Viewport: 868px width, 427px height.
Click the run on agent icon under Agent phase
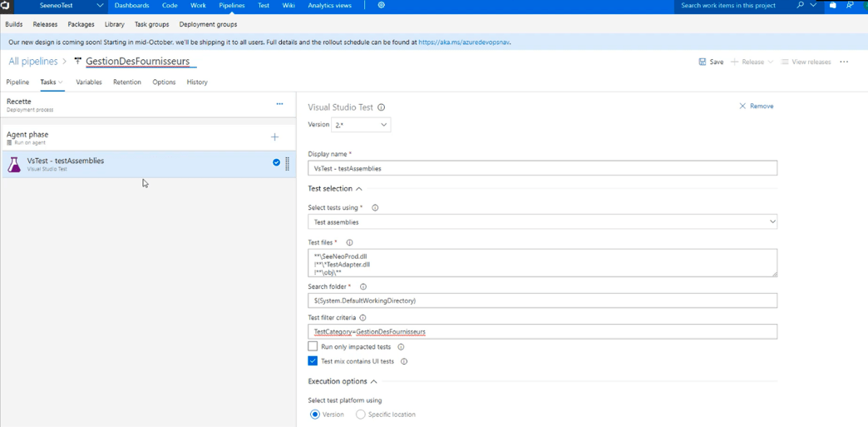[9, 142]
